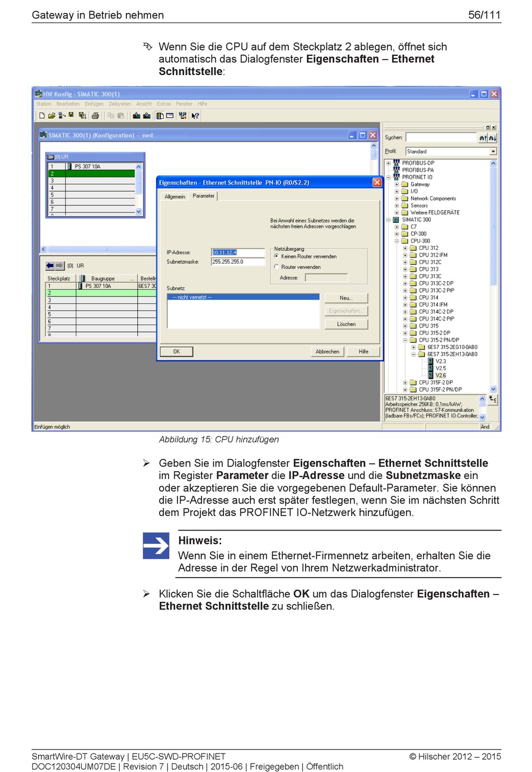532x772 pixels.
Task: Click the New station toolbar icon
Action: tap(42, 116)
